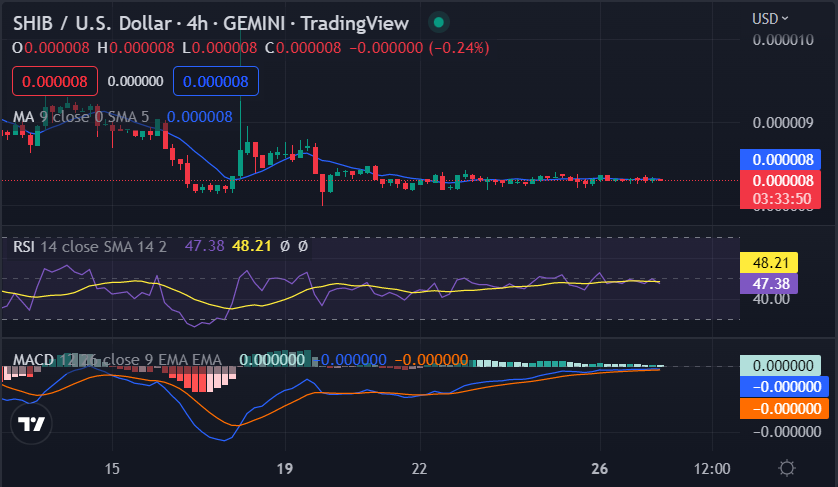
Task: Click the -0.24% change value in header
Action: tap(459, 48)
